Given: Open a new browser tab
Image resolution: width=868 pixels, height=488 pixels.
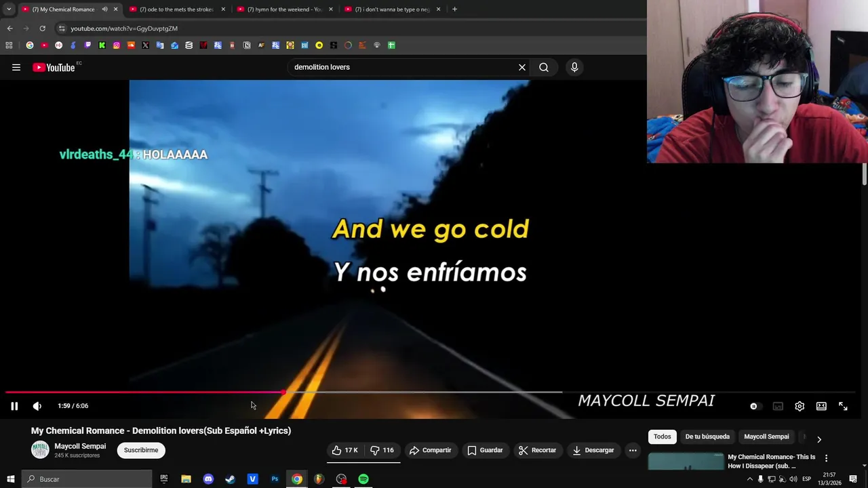Looking at the screenshot, I should click(x=454, y=9).
